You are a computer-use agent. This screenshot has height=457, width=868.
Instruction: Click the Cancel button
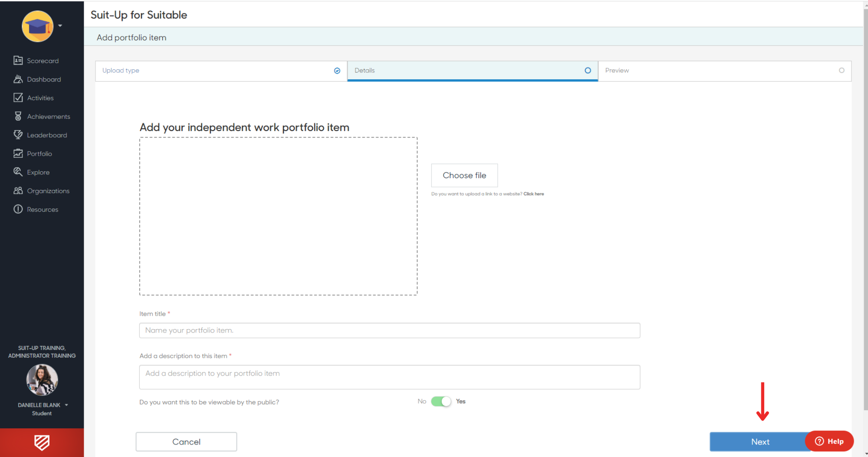tap(186, 442)
